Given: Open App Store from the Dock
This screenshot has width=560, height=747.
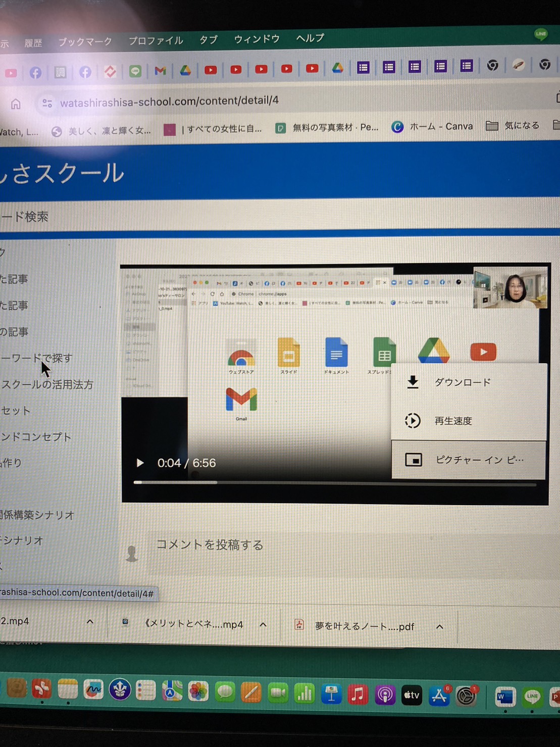Looking at the screenshot, I should [439, 696].
